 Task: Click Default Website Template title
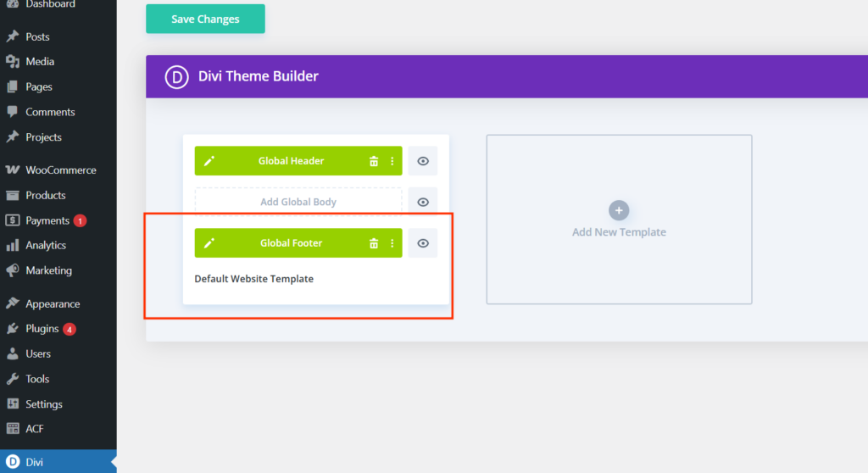(254, 279)
